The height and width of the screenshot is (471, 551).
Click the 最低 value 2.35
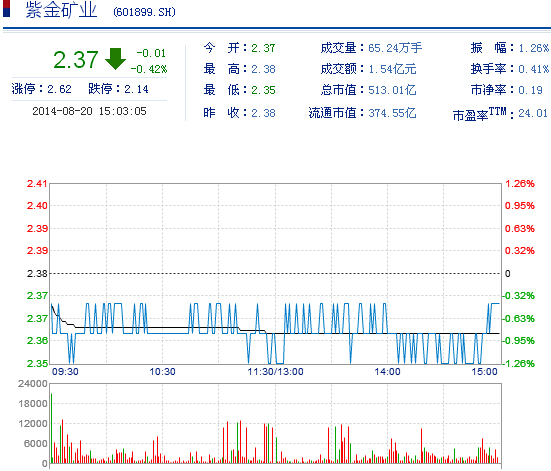tap(263, 90)
